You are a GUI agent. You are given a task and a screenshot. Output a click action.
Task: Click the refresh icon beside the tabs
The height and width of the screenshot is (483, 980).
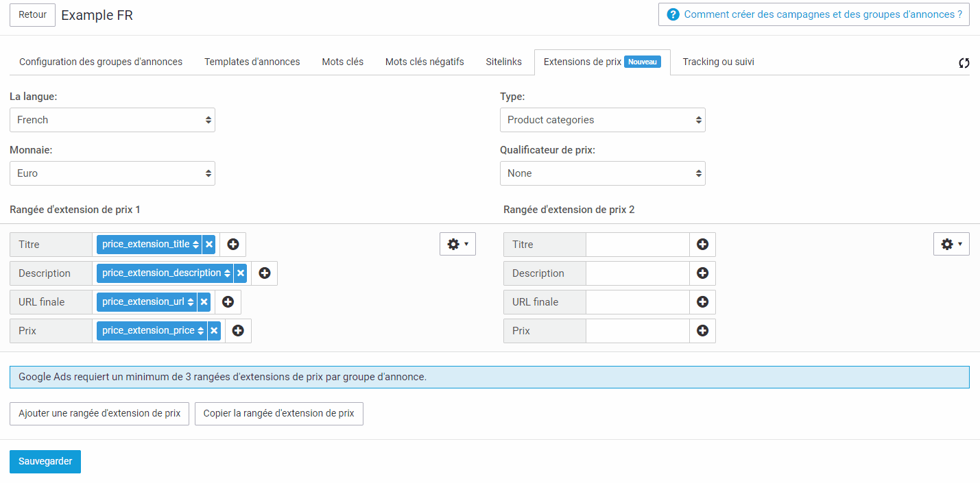[x=964, y=63]
